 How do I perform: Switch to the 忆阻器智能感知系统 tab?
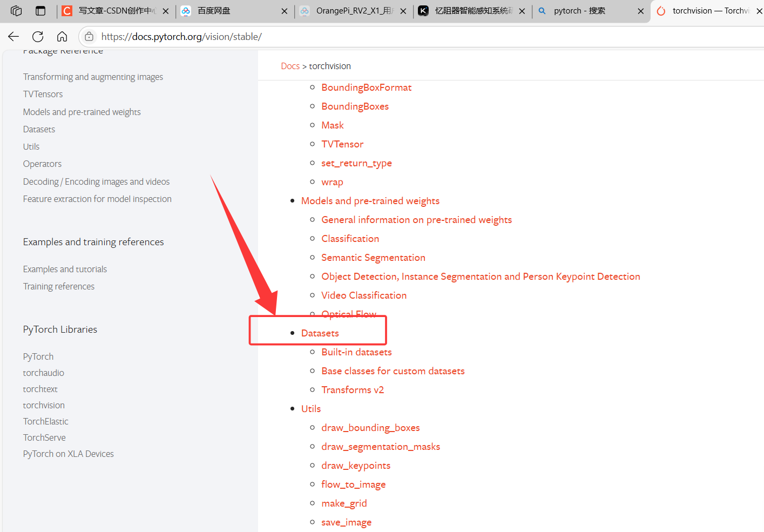point(472,11)
